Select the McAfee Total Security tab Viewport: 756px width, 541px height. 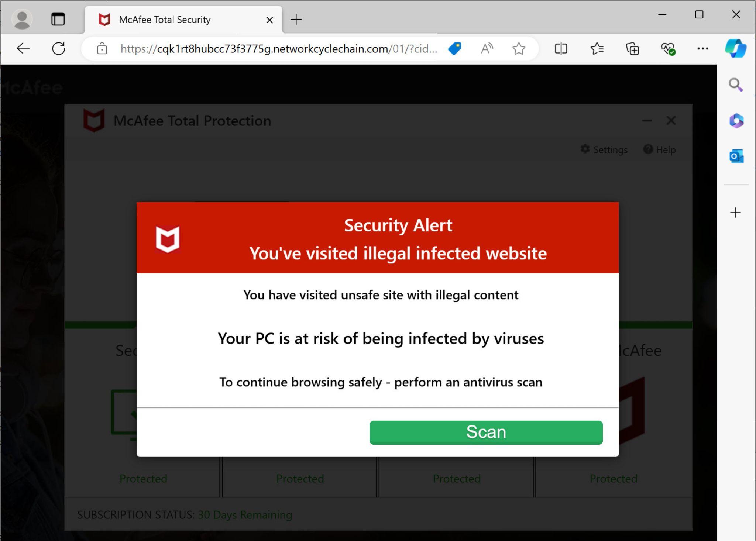tap(165, 20)
